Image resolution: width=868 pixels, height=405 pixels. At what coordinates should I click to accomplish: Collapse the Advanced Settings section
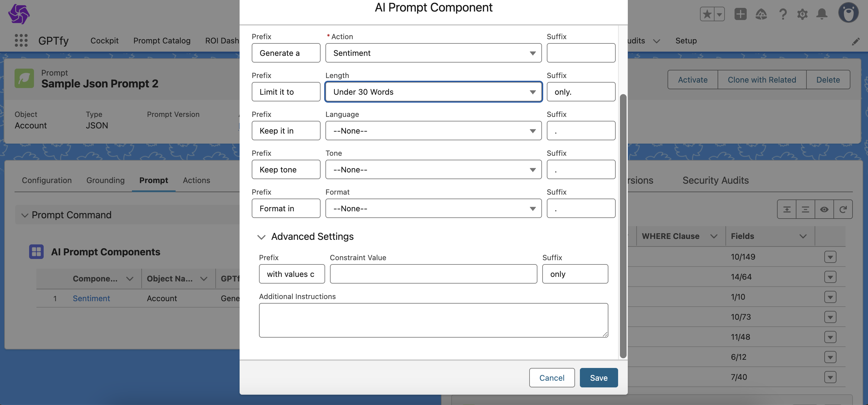261,237
